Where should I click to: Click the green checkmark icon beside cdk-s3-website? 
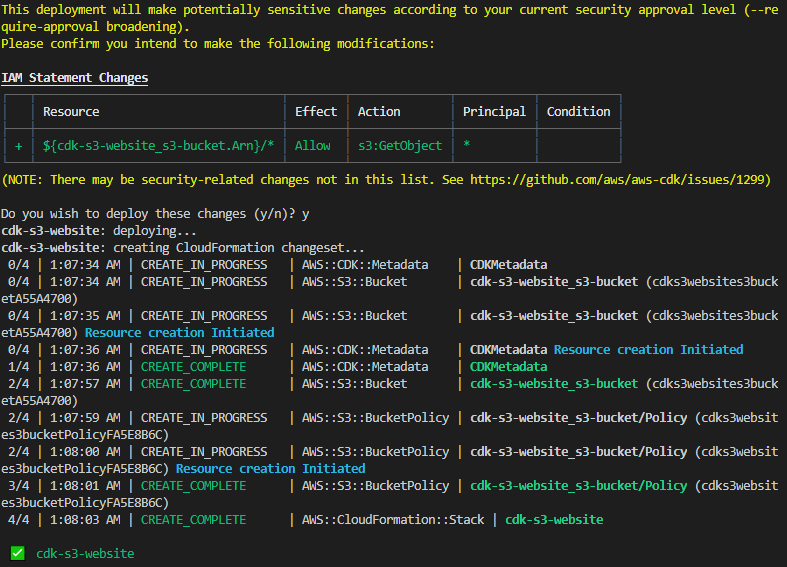(x=18, y=553)
